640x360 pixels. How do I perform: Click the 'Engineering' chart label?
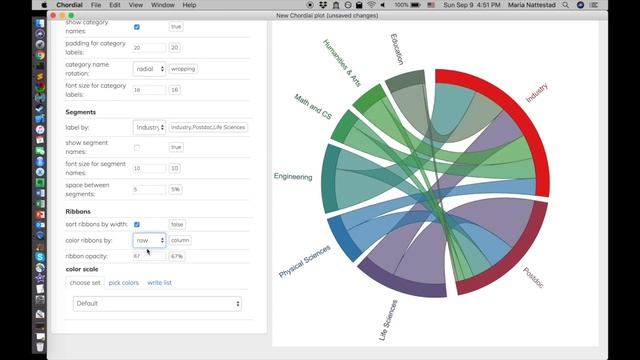tap(293, 176)
